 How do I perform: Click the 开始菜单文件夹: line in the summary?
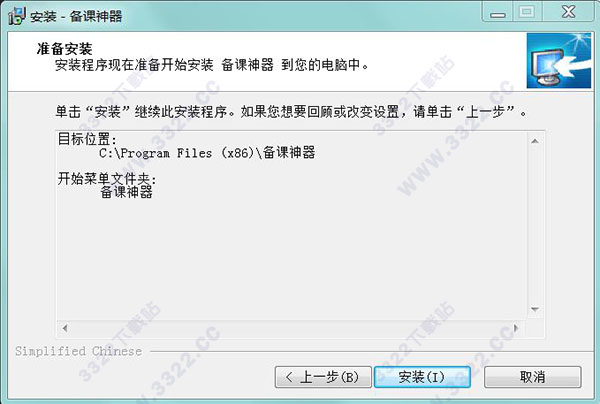point(107,178)
